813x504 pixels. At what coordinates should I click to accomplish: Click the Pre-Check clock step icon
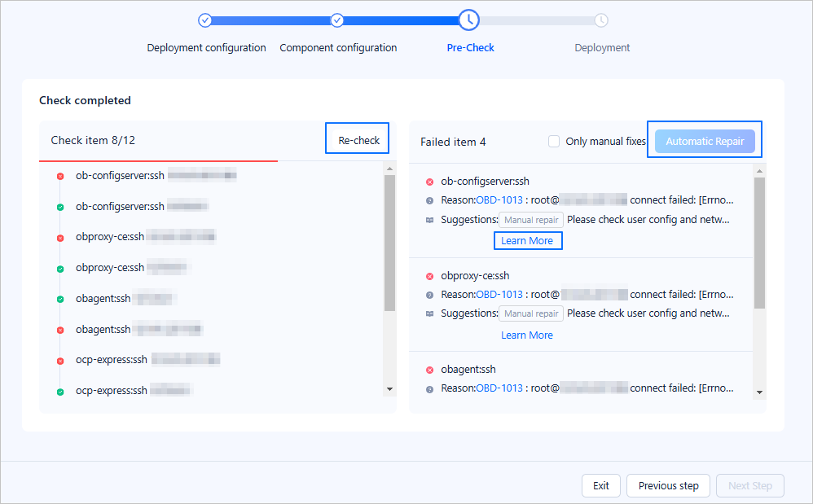point(468,20)
